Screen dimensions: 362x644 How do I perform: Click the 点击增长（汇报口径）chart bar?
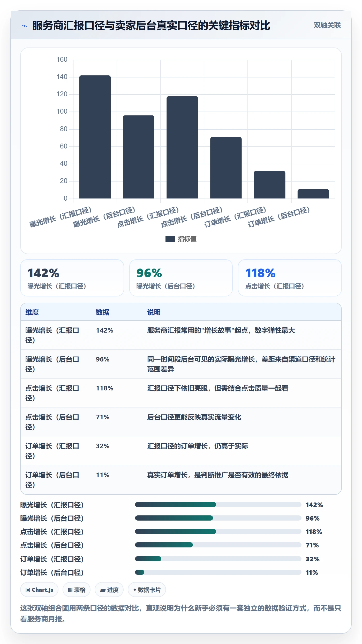click(182, 147)
